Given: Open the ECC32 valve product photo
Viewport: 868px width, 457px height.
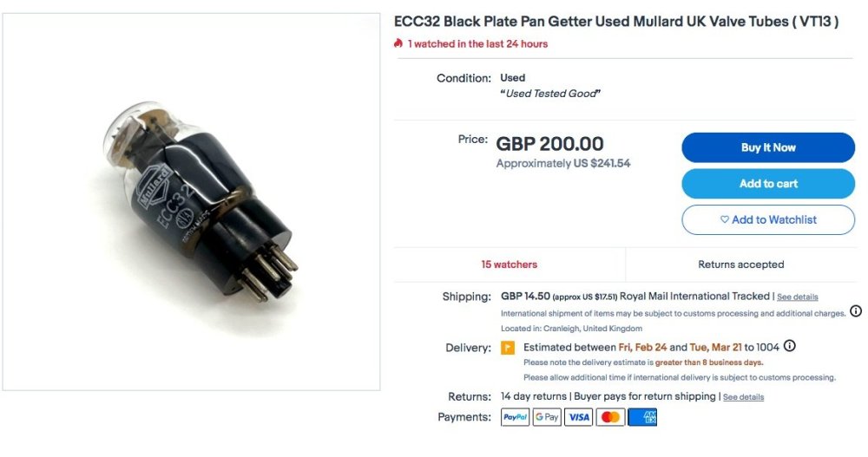Looking at the screenshot, I should point(191,201).
